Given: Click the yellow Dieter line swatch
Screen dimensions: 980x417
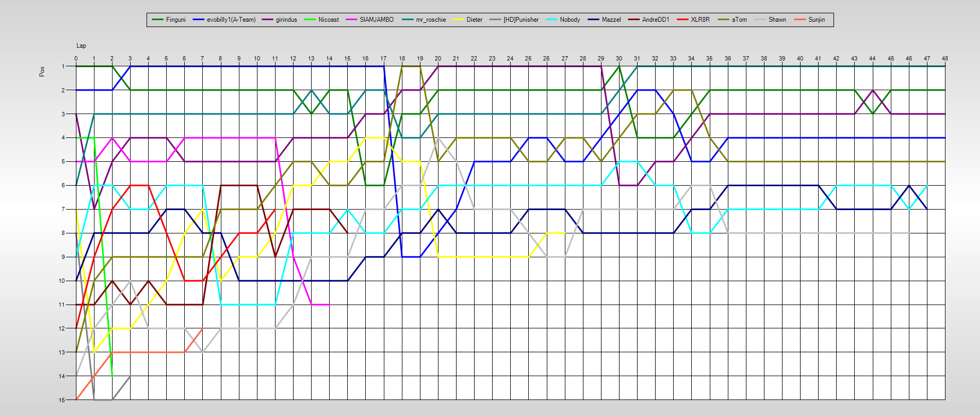Looking at the screenshot, I should 458,20.
